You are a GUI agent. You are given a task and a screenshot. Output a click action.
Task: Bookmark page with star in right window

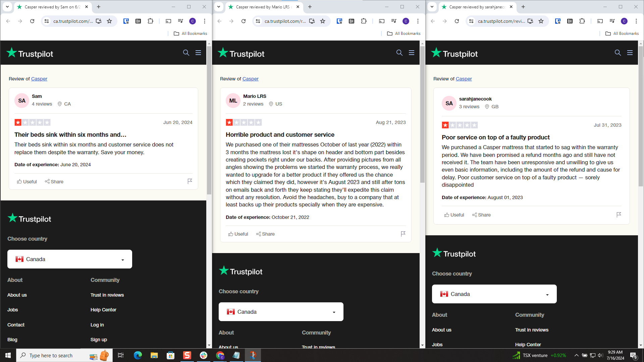541,21
